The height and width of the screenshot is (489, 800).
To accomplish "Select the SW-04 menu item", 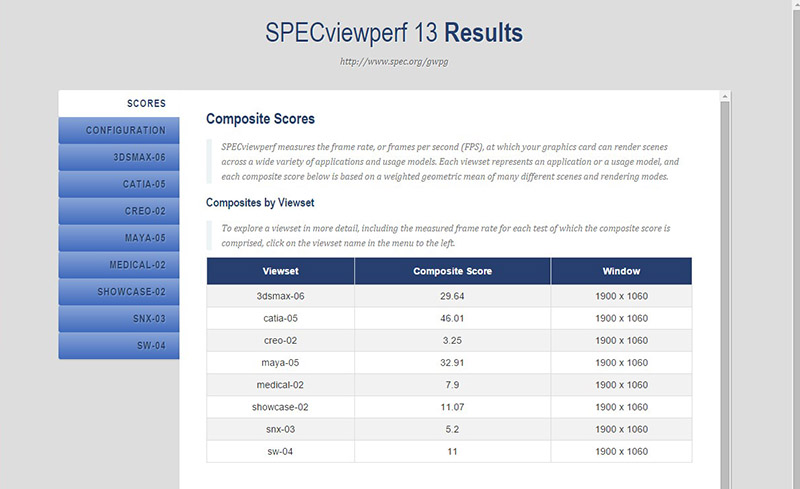I will [x=119, y=346].
